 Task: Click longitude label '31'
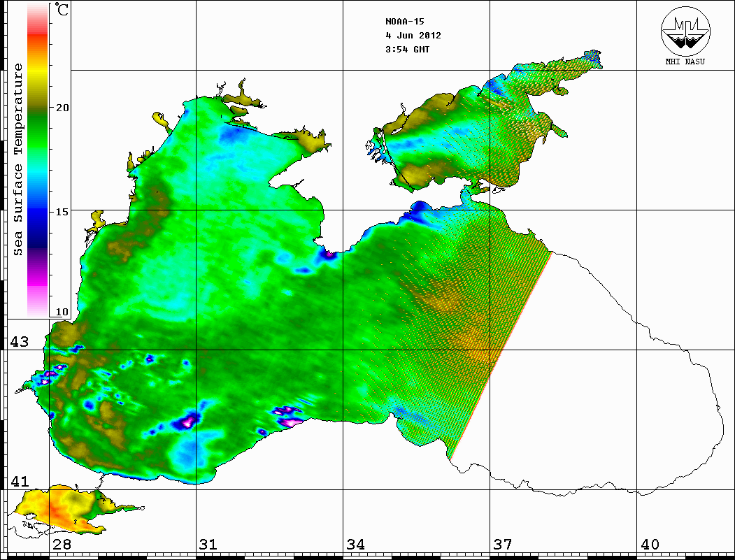(208, 544)
